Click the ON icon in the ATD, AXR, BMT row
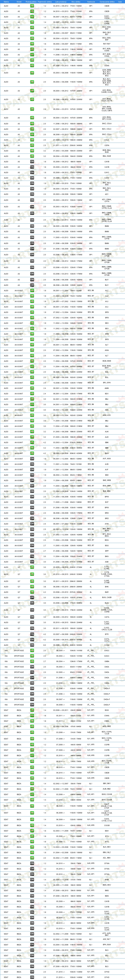The image size is (125, 980). coord(32,934)
